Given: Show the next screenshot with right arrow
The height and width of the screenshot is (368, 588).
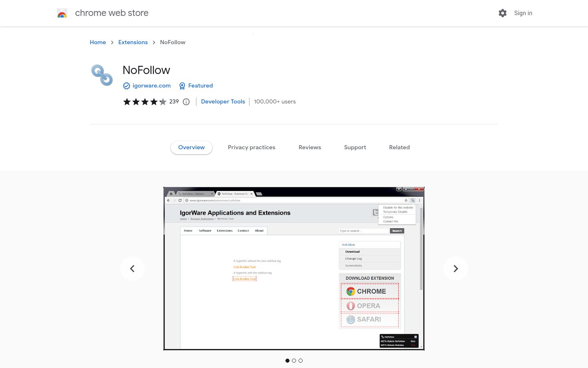Looking at the screenshot, I should click(456, 269).
